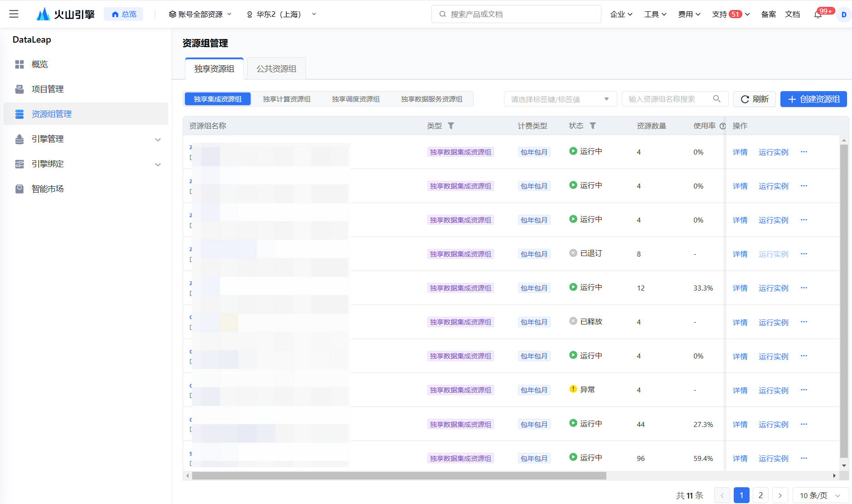Filter the 类型 column
The width and height of the screenshot is (852, 504).
451,126
